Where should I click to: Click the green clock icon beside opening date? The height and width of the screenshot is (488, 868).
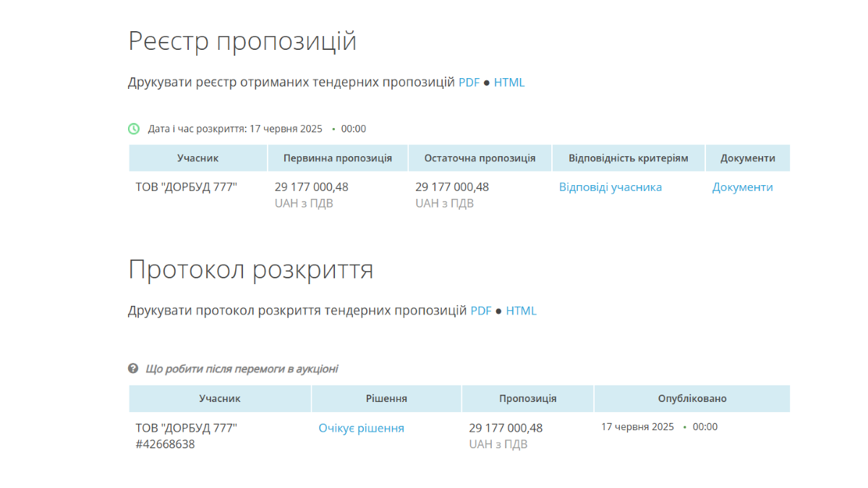click(134, 129)
